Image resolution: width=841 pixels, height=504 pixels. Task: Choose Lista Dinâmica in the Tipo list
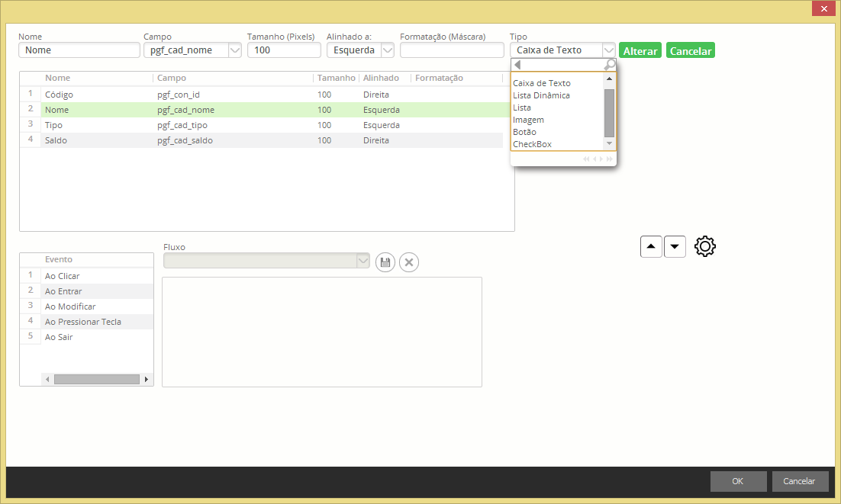541,95
